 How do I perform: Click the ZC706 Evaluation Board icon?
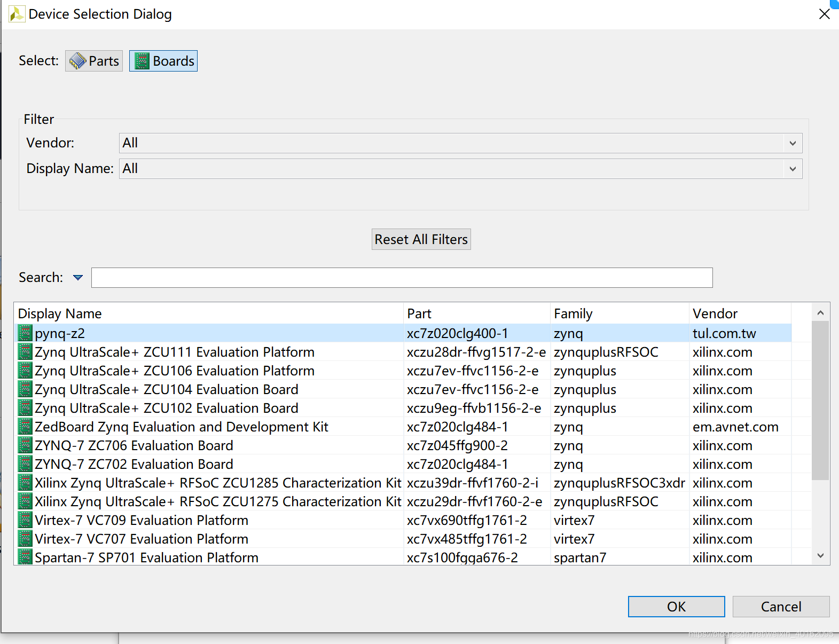tap(25, 445)
